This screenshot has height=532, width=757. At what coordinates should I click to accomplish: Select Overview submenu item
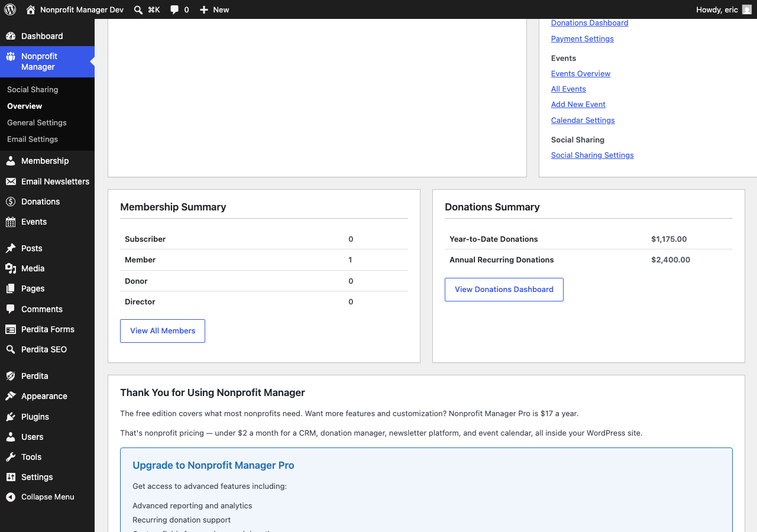pos(25,106)
